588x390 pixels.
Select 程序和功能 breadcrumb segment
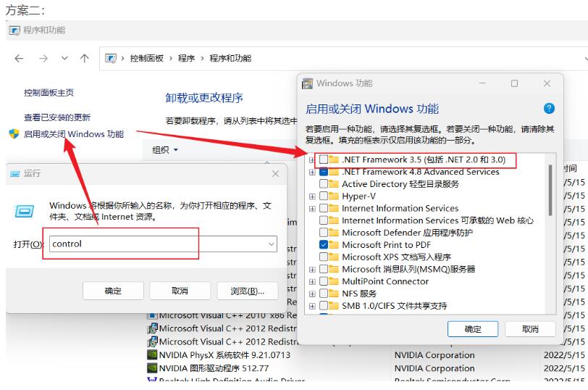tap(230, 58)
